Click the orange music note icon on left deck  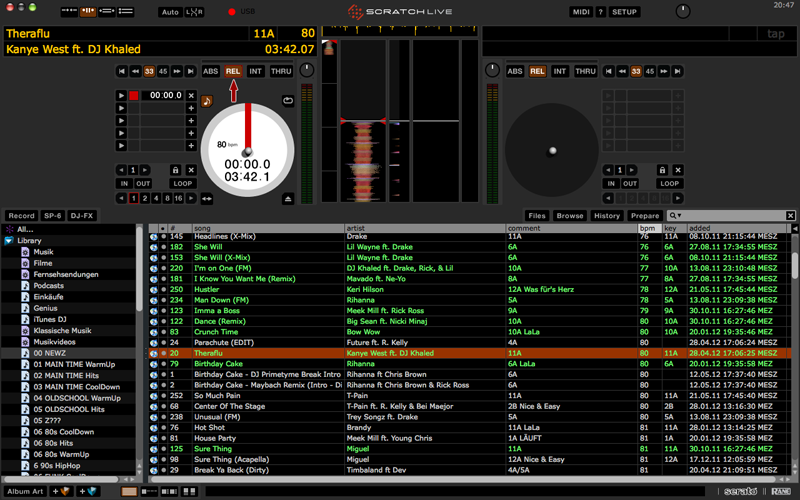pos(207,101)
